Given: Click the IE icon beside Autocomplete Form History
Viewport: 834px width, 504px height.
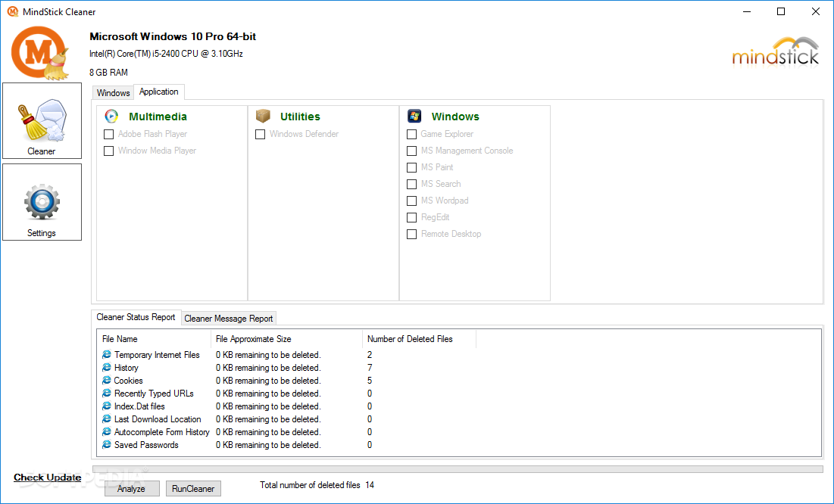Looking at the screenshot, I should [x=106, y=431].
